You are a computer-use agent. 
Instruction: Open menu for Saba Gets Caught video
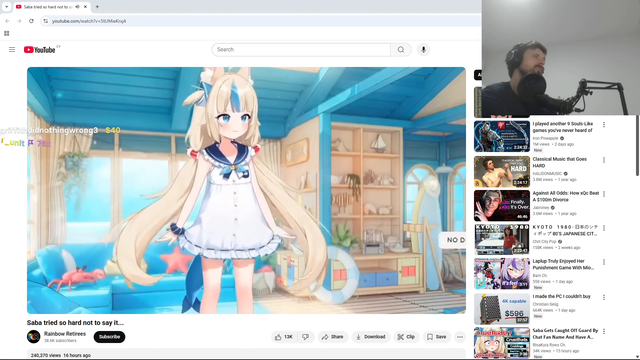click(604, 331)
